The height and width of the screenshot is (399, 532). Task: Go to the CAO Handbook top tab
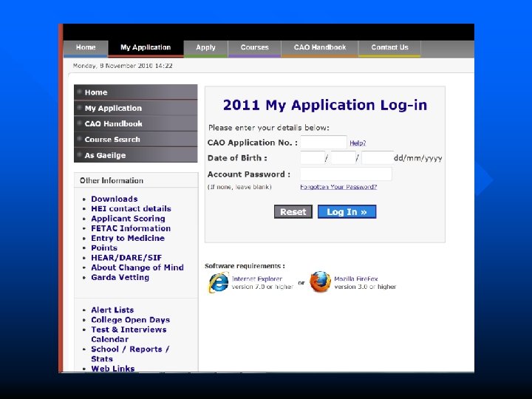pos(320,48)
